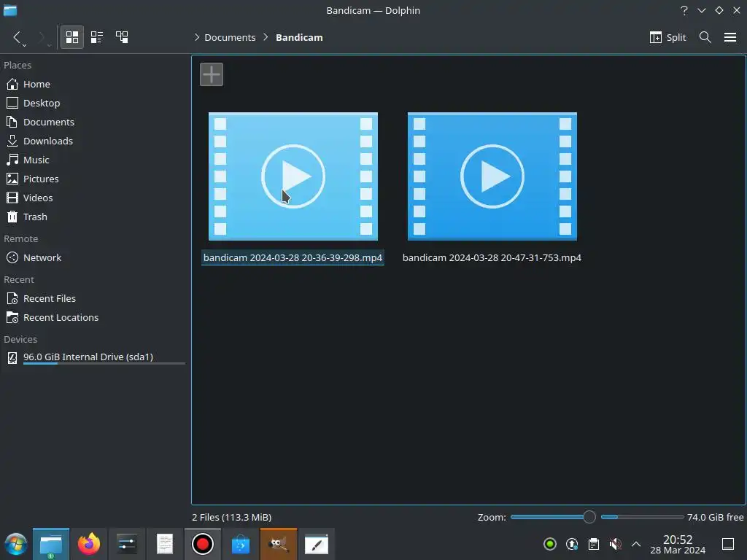Switch to compact view mode

(97, 37)
